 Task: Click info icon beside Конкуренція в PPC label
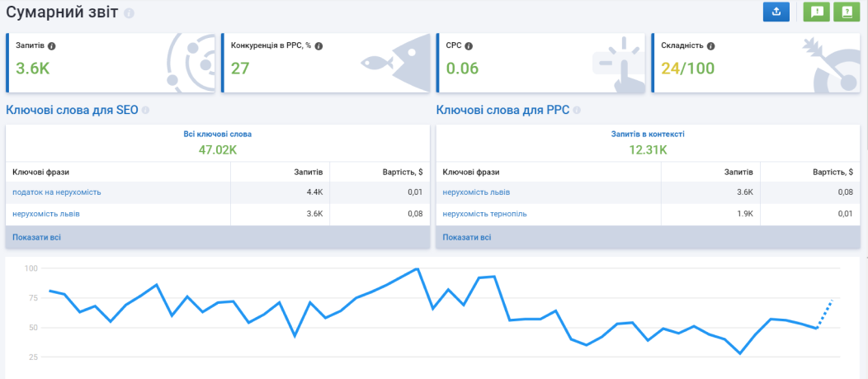tap(318, 46)
